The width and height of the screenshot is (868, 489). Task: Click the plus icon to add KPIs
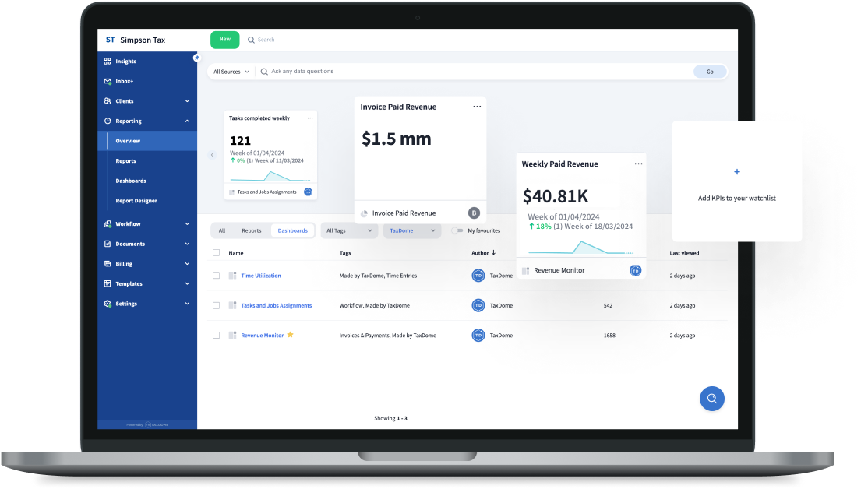pos(737,172)
